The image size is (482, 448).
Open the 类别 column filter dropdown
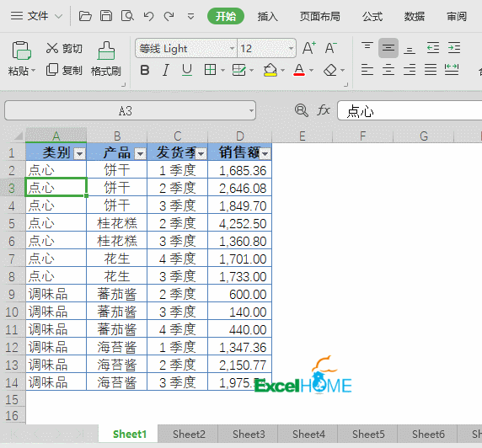click(79, 153)
